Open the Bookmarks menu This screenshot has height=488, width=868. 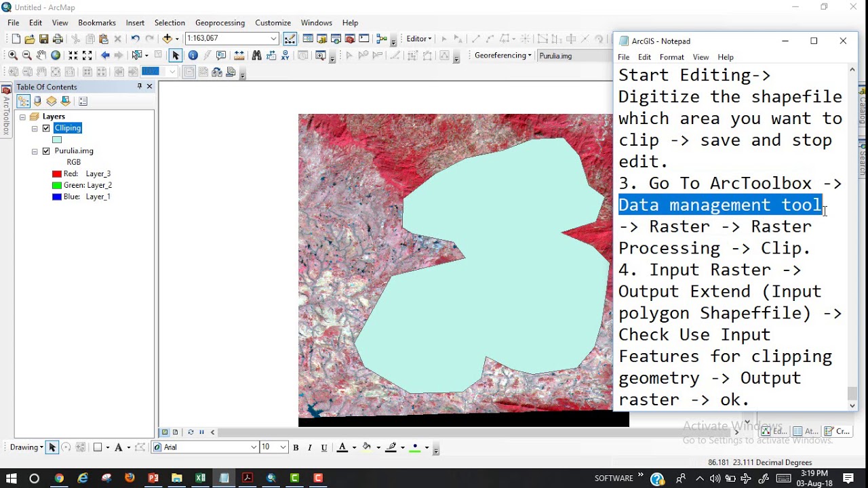click(97, 22)
